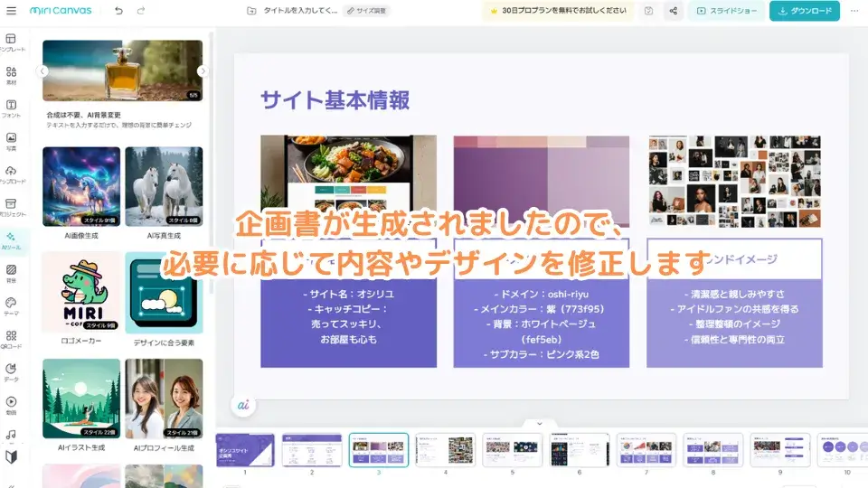Viewport: 868px width, 488px height.
Task: Go to previous banner in carousel
Action: (x=42, y=70)
